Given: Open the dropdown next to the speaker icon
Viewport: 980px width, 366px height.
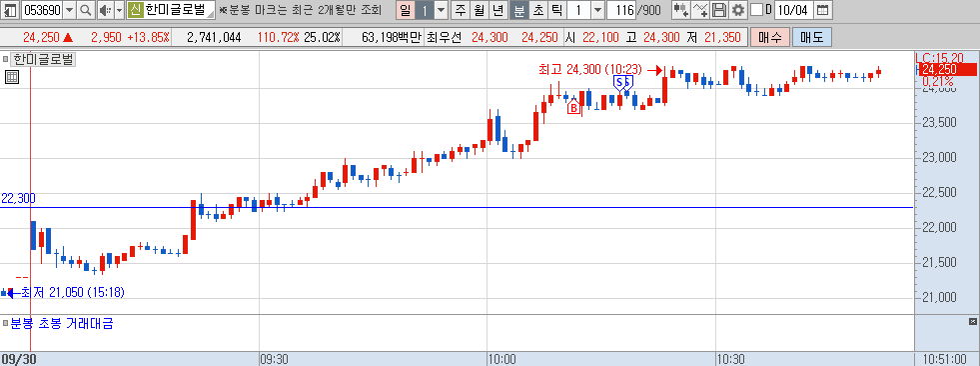Looking at the screenshot, I should tap(119, 10).
